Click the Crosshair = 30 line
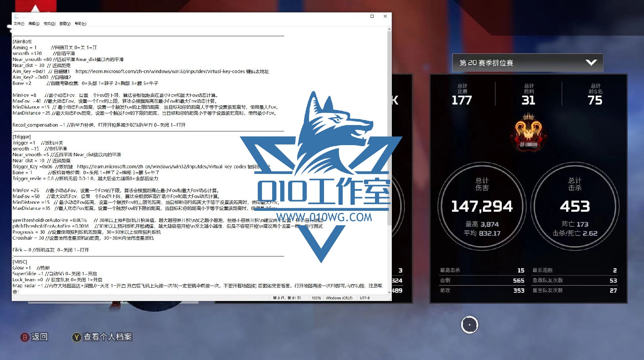This screenshot has width=644, height=360. click(83, 238)
